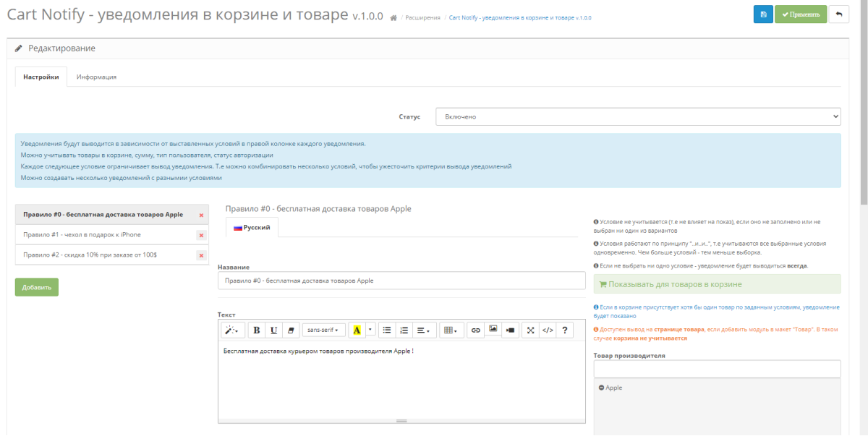Open the color picker dropdown arrow
The width and height of the screenshot is (868, 436).
pyautogui.click(x=370, y=330)
